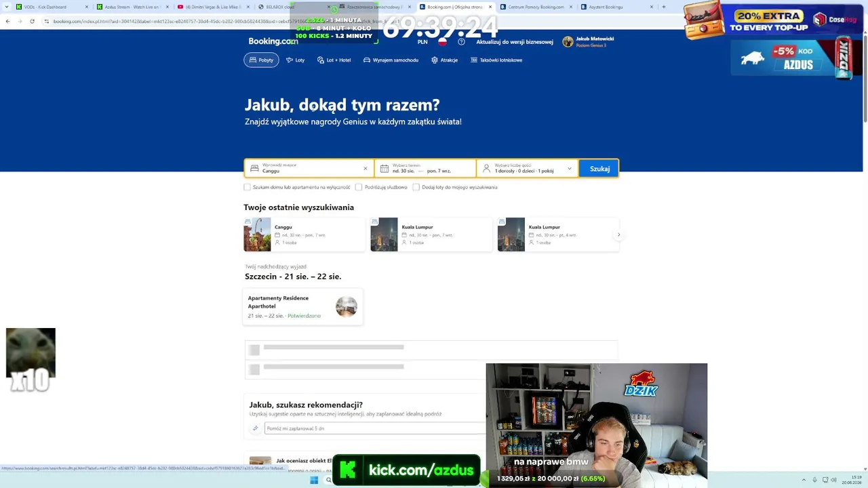Change currency from PLN
The image size is (868, 488).
click(x=422, y=42)
